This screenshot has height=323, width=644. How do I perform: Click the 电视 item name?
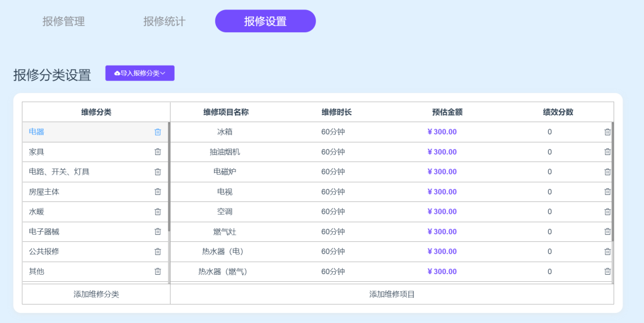pos(225,192)
